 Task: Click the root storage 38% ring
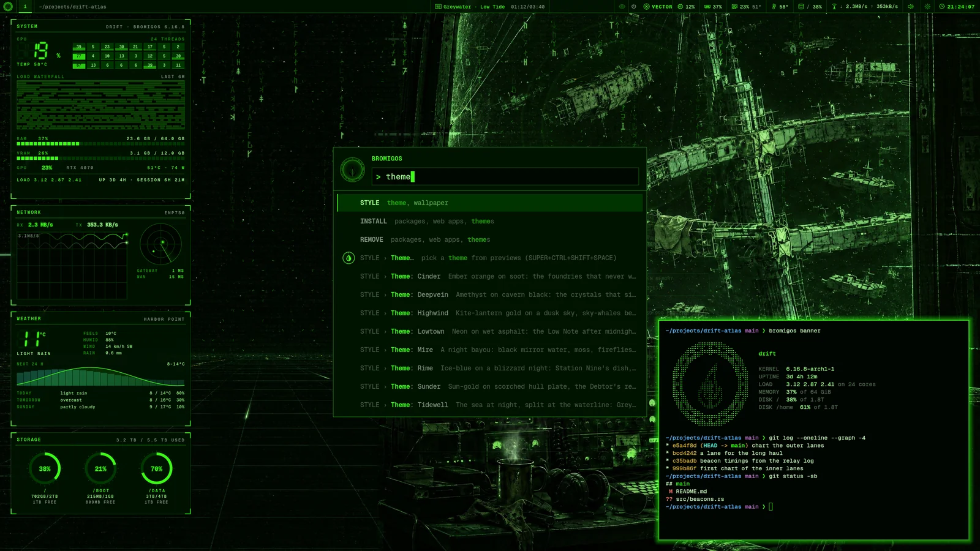pyautogui.click(x=45, y=469)
